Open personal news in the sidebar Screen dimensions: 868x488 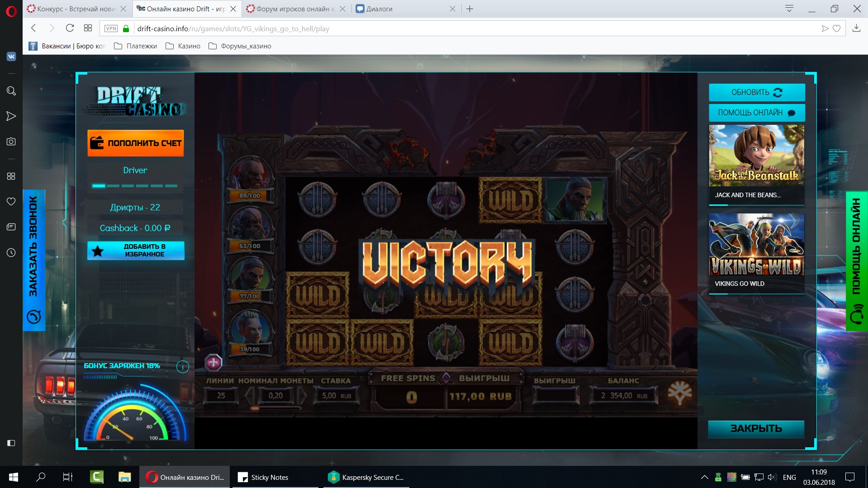click(x=11, y=227)
